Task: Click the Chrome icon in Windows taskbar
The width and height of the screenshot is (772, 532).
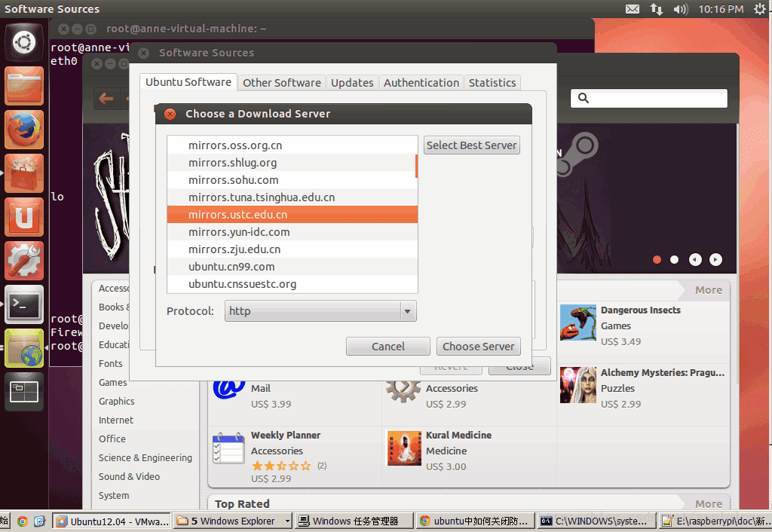Action: tap(22, 521)
